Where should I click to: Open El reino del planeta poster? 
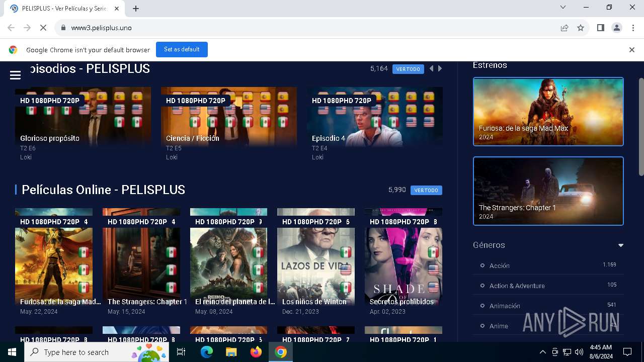229,257
